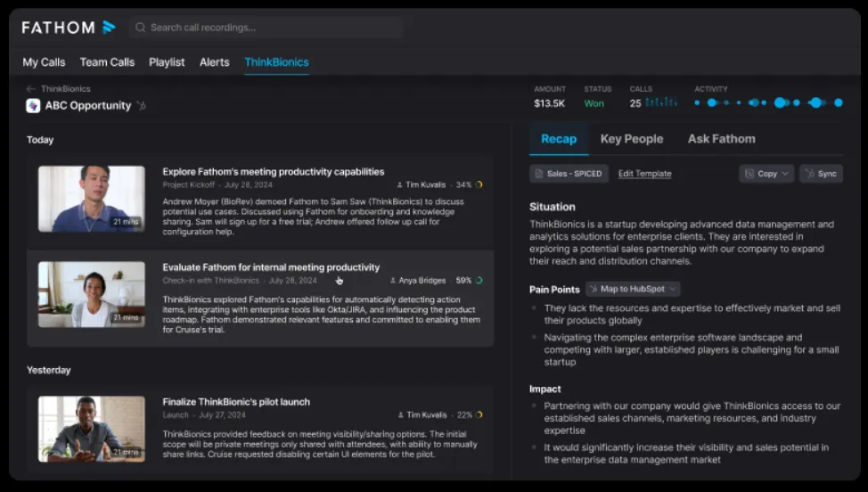Click the HubSpot icon in the Sync button
Viewport: 868px width, 492px height.
810,174
